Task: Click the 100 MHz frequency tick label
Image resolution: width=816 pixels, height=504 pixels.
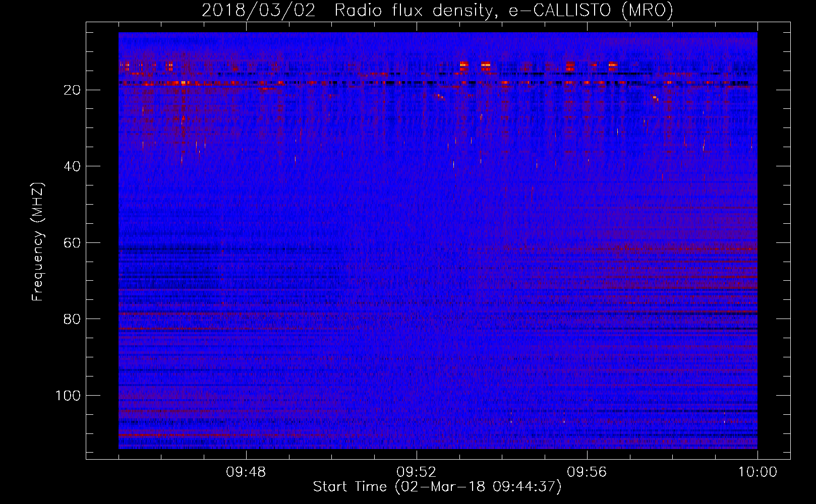Action: 68,396
